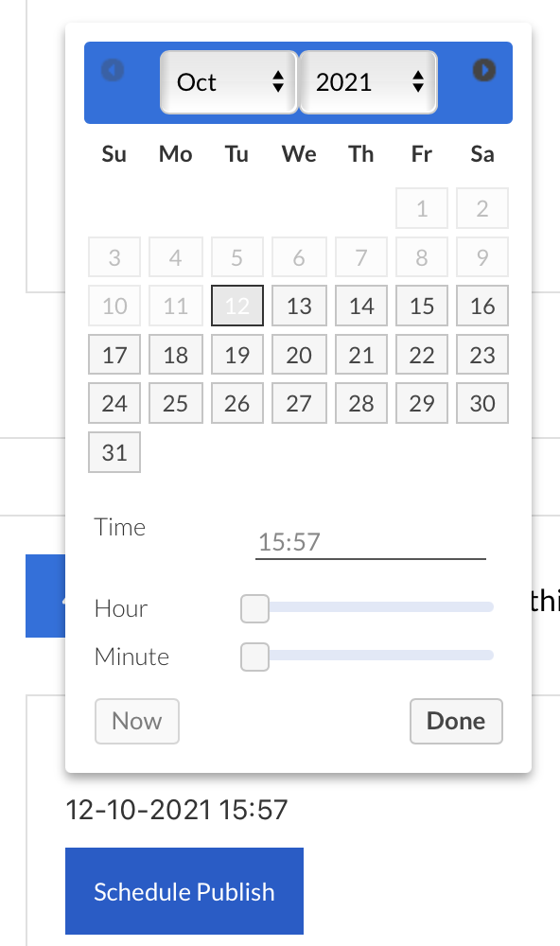
Task: Click the Now button
Action: pyautogui.click(x=136, y=721)
